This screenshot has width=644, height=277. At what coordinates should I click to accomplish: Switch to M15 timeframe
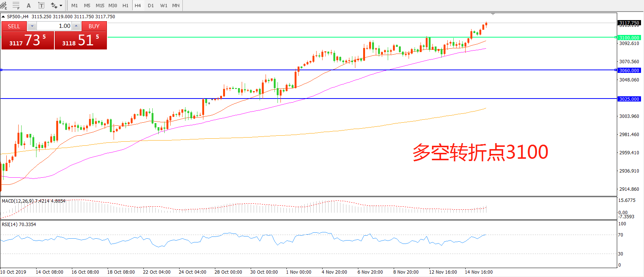(100, 6)
